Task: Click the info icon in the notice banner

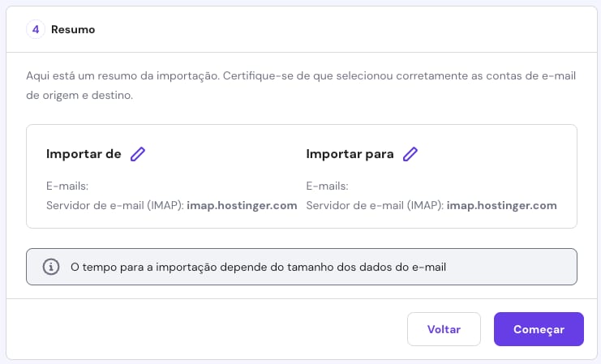Action: pos(50,267)
